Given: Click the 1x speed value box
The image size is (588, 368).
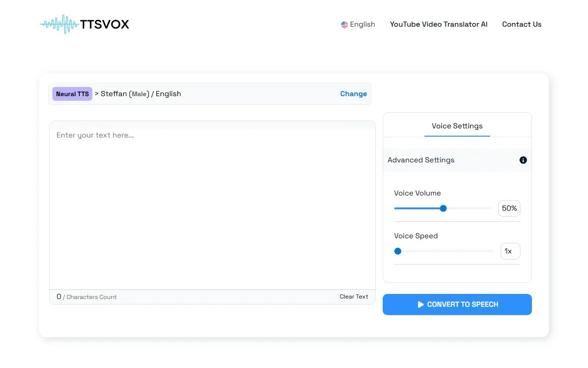Looking at the screenshot, I should coord(510,251).
